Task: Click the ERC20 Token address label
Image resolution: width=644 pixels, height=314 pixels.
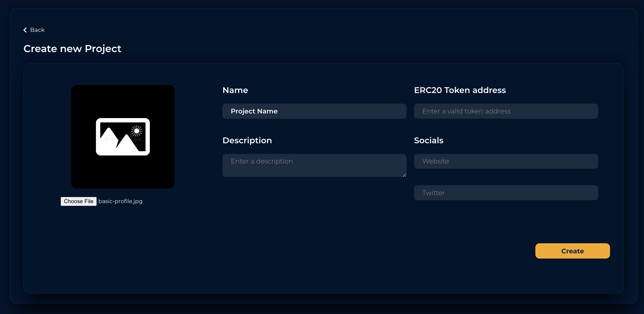Action: [x=460, y=90]
